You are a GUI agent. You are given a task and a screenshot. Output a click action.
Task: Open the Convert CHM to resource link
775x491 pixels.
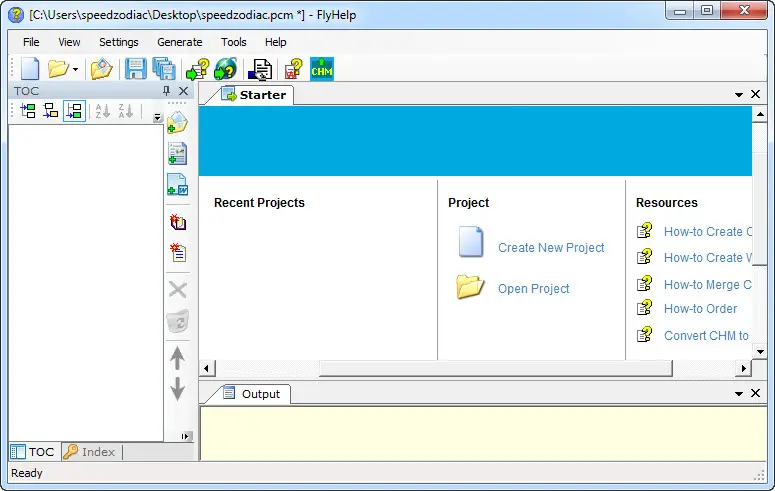(x=706, y=336)
